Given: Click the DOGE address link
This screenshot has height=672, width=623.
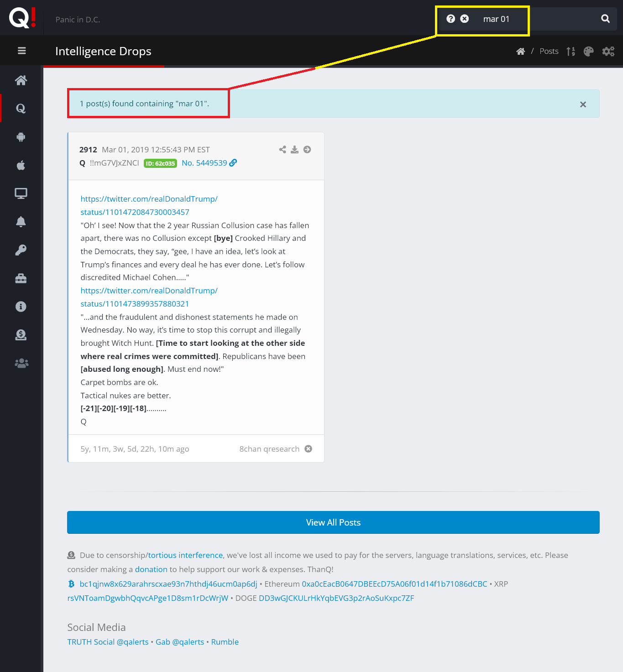Looking at the screenshot, I should [336, 598].
